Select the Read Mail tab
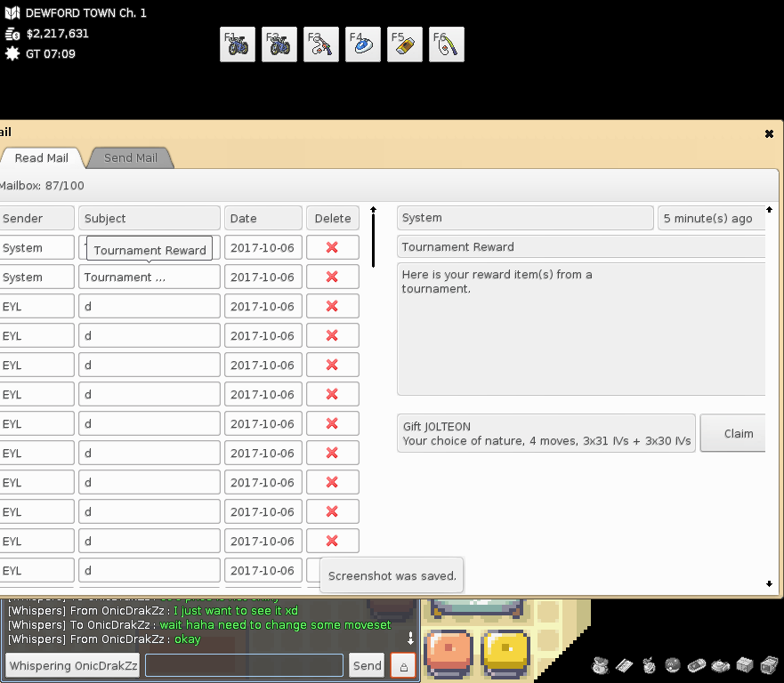 (42, 158)
